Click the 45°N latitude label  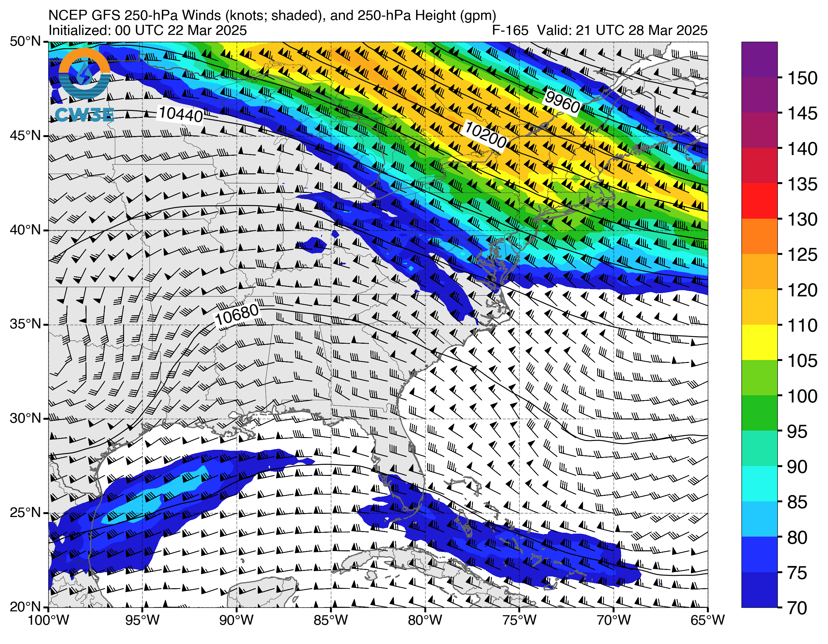click(x=25, y=136)
